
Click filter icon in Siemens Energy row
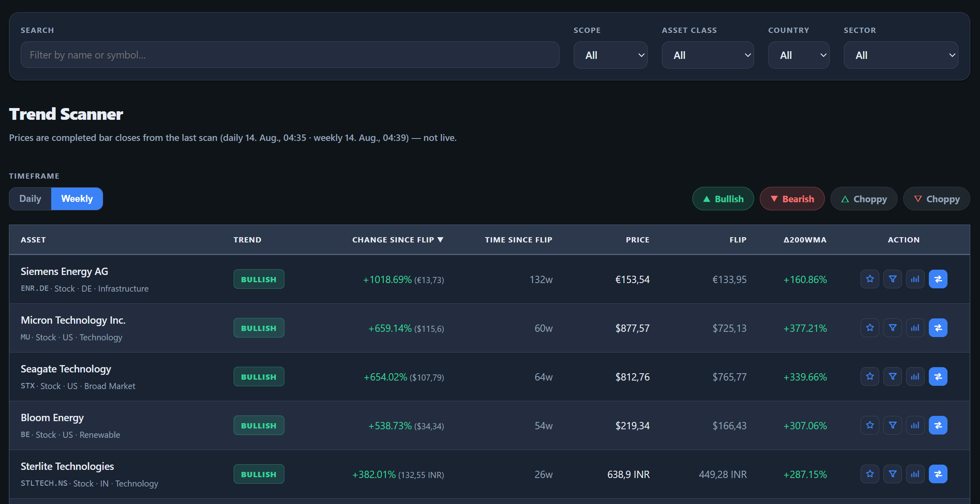[x=892, y=279]
